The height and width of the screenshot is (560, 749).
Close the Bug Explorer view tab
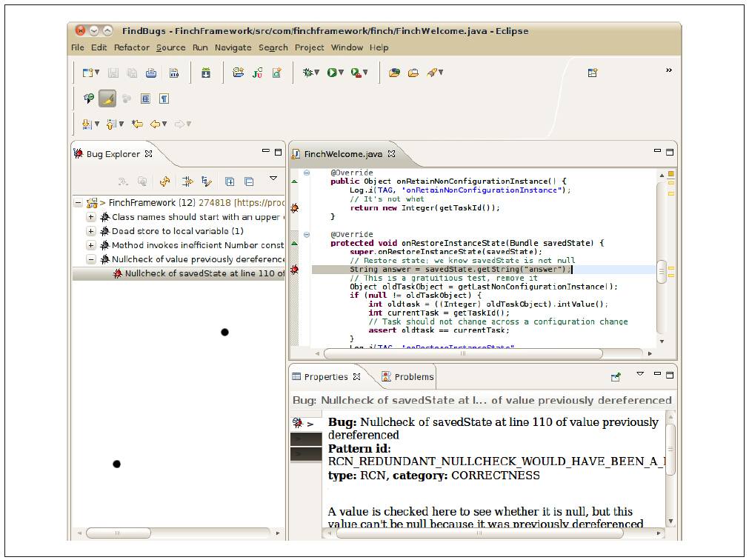pos(149,154)
